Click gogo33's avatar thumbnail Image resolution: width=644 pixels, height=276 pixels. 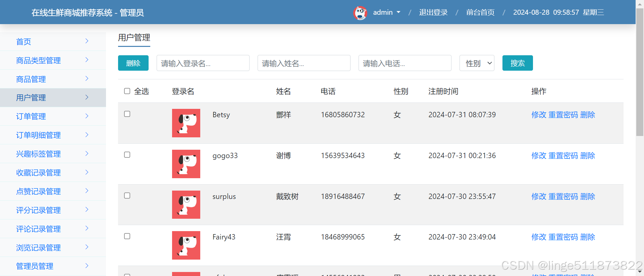[x=186, y=164]
